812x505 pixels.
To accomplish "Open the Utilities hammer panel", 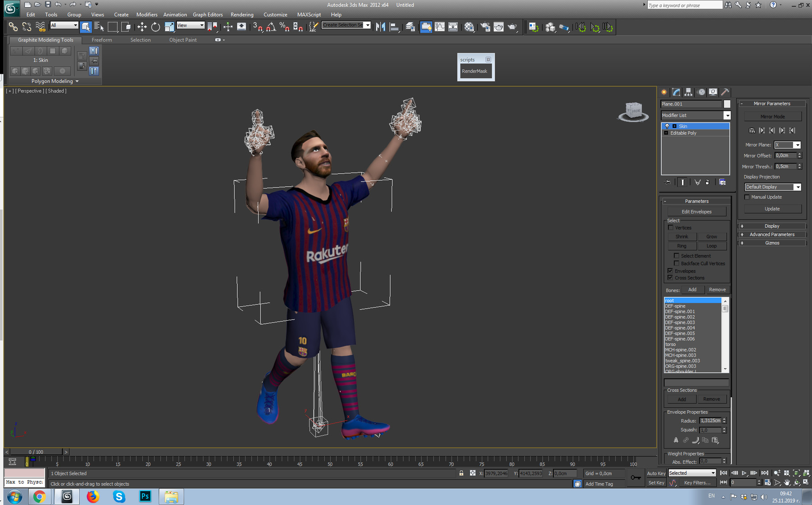I will pos(725,92).
